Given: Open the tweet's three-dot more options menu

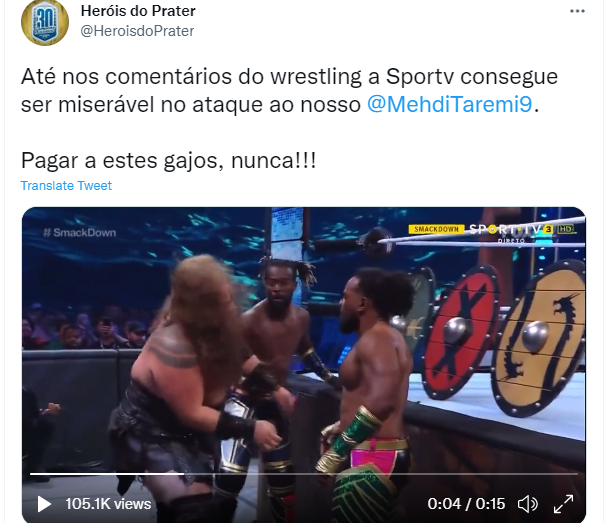Looking at the screenshot, I should (577, 11).
